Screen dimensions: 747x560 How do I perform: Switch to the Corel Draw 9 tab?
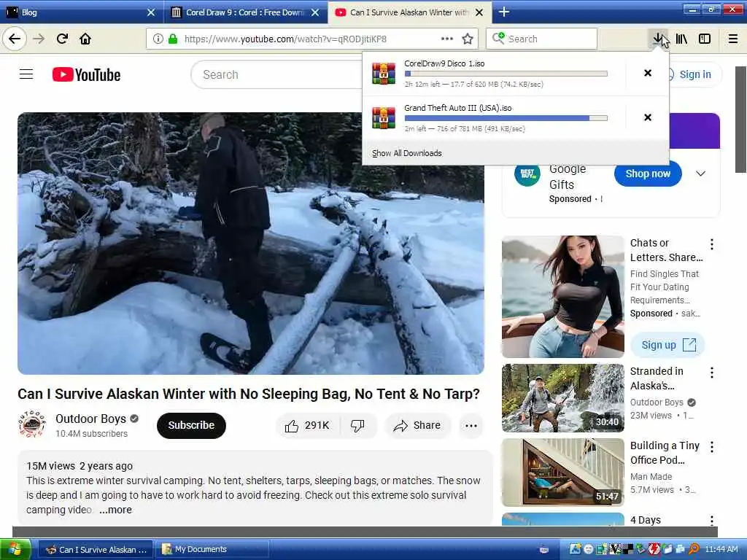[244, 12]
